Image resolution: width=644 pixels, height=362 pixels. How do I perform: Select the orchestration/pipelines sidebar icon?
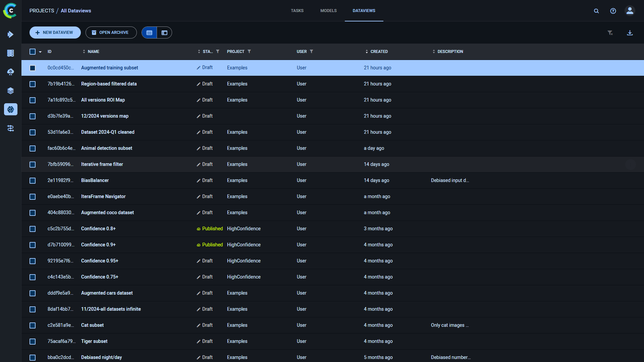point(11,128)
